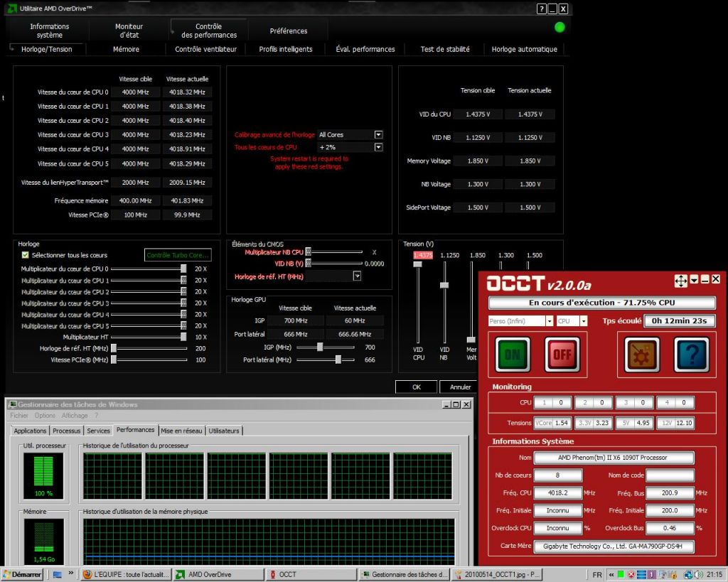728x582 pixels.
Task: Open Horloge de réf. HT dropdown
Action: click(x=357, y=276)
